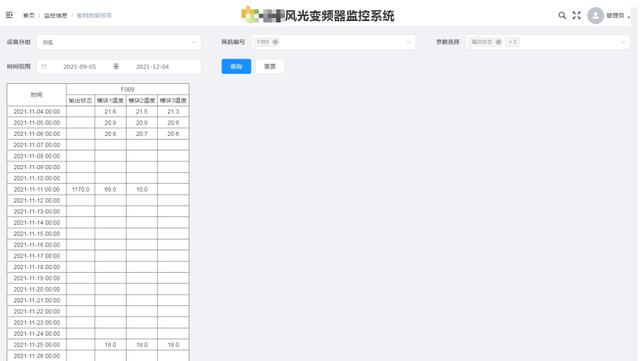Click the 输出状态 column header
This screenshot has width=640, height=361.
coord(80,100)
